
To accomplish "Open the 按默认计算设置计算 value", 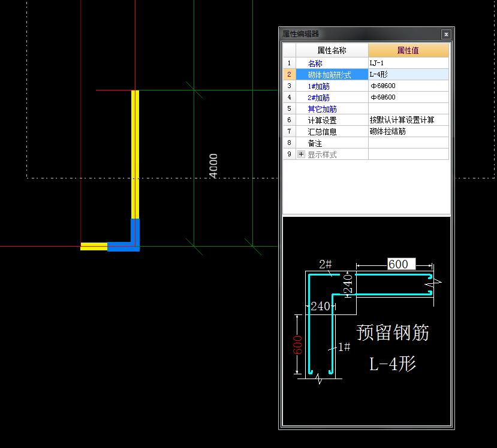I will pyautogui.click(x=408, y=120).
